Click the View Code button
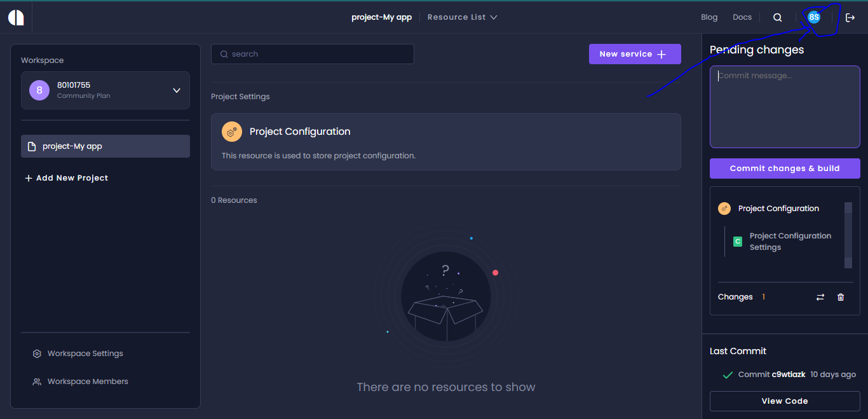 coord(785,401)
